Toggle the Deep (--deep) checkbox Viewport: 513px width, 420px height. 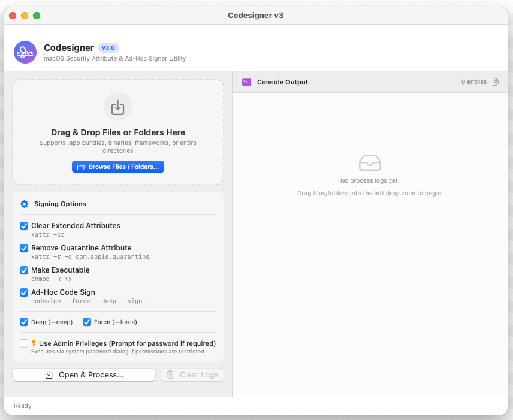24,322
